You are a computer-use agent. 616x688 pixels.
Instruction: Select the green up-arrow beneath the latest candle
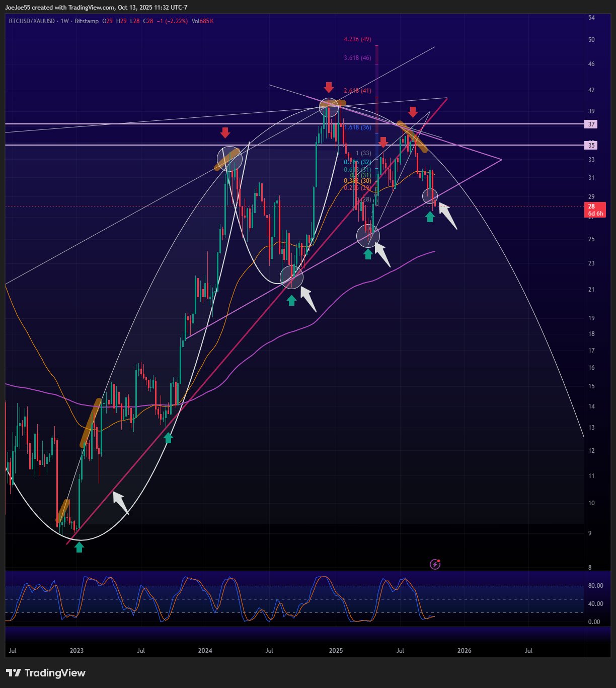(430, 218)
